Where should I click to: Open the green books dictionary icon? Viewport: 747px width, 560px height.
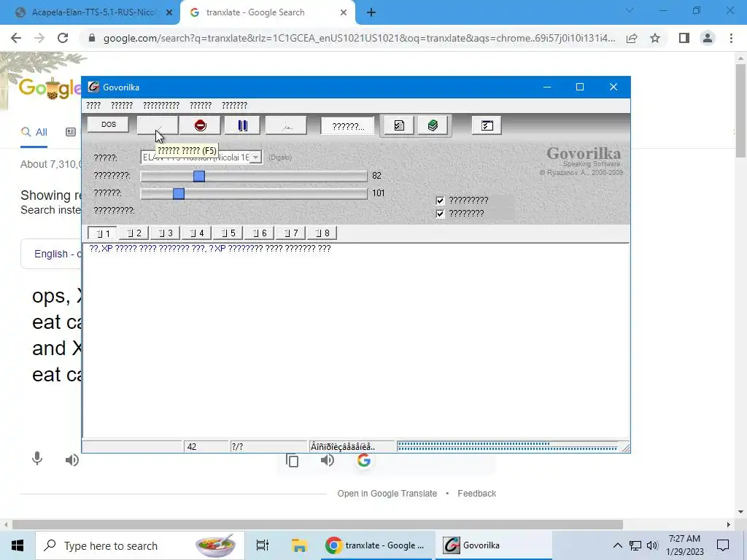[433, 125]
